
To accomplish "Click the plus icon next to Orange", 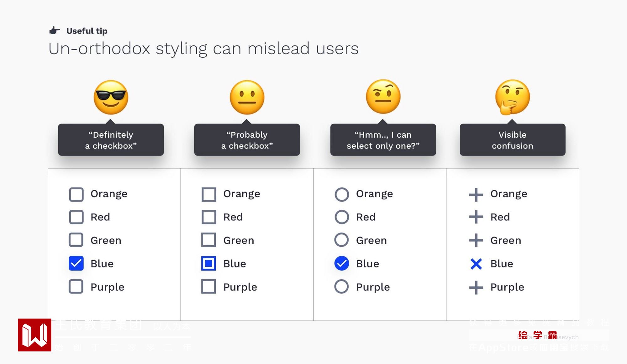I will pos(476,194).
